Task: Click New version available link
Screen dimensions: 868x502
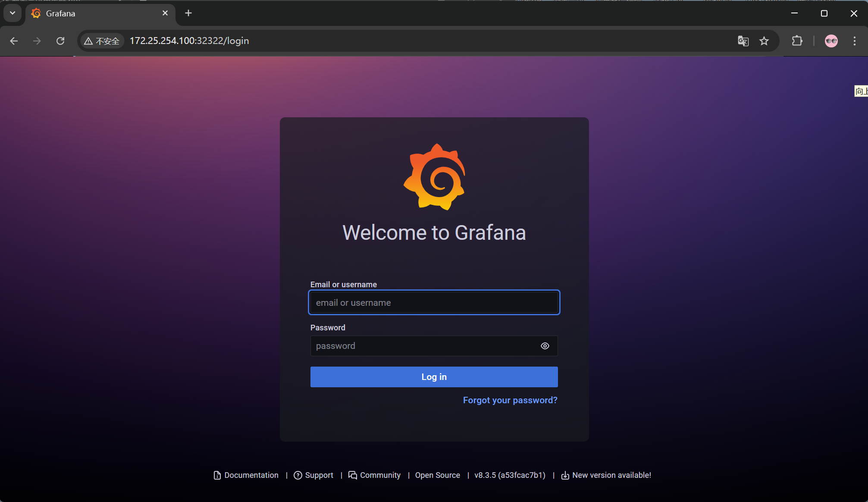Action: [x=611, y=475]
